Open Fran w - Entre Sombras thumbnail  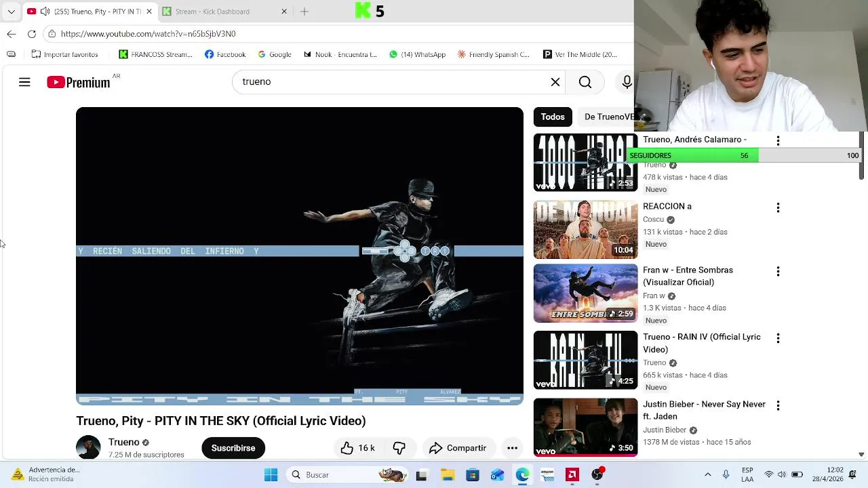point(585,293)
